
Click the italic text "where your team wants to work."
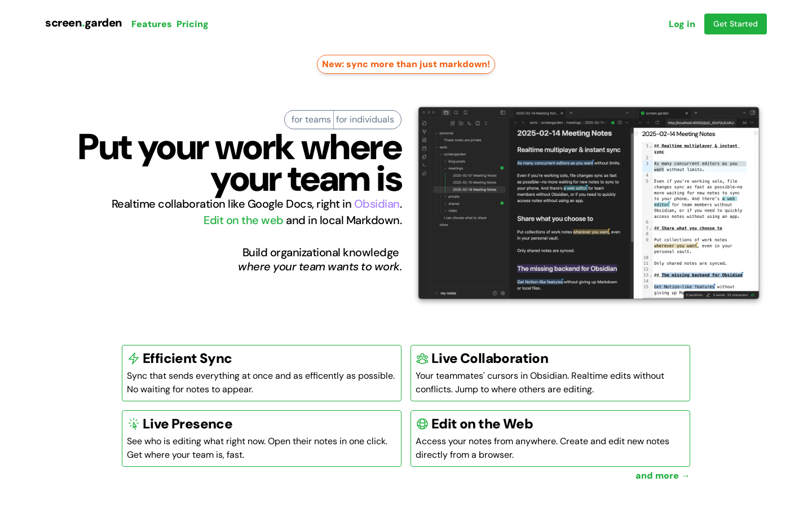click(320, 266)
